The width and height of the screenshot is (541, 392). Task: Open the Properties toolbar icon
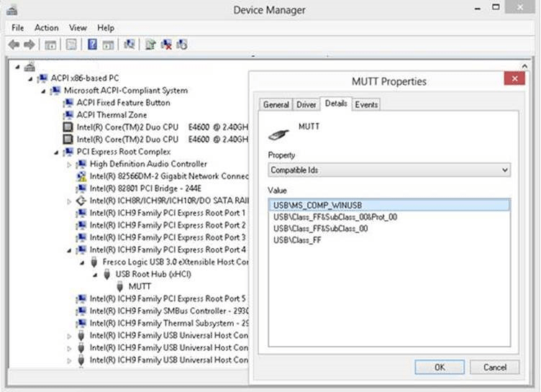coord(71,45)
